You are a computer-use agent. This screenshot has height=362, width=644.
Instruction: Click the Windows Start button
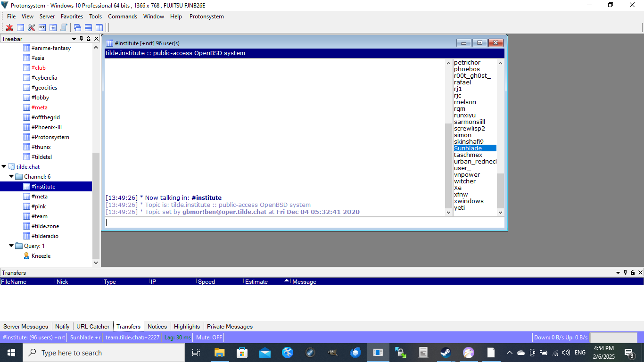coord(11,353)
